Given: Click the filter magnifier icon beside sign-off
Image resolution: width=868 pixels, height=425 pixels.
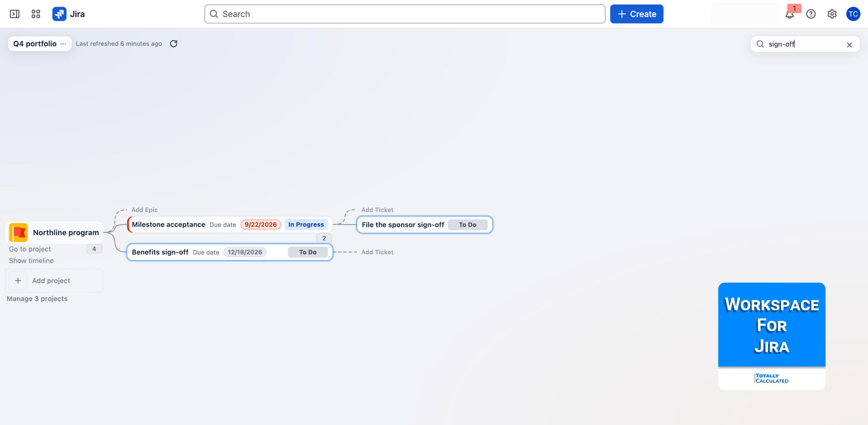Looking at the screenshot, I should tap(760, 44).
